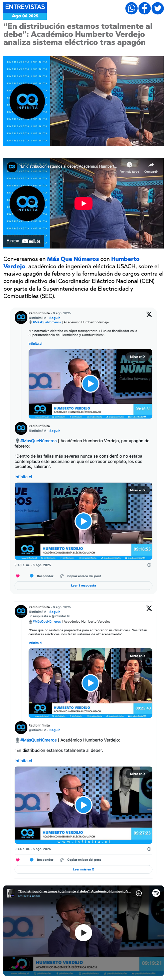Open tweet info icon beside 9:44 a. m.
The image size is (167, 980).
[x=149, y=849]
